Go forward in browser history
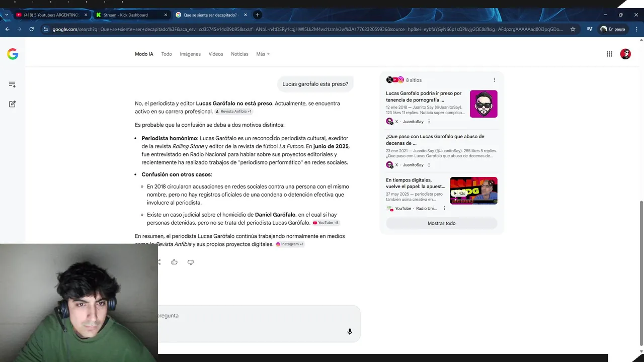644x362 pixels. pyautogui.click(x=19, y=29)
